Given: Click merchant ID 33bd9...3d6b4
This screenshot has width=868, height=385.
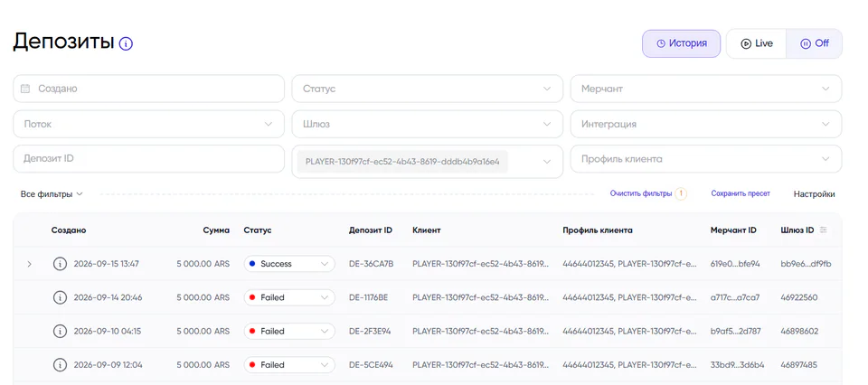Looking at the screenshot, I should pos(738,365).
